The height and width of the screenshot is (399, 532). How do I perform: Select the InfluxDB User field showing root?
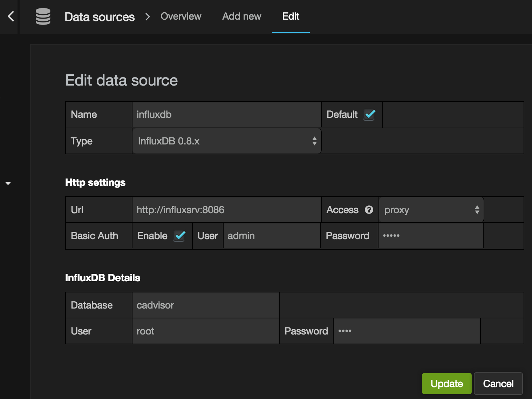[x=205, y=331]
